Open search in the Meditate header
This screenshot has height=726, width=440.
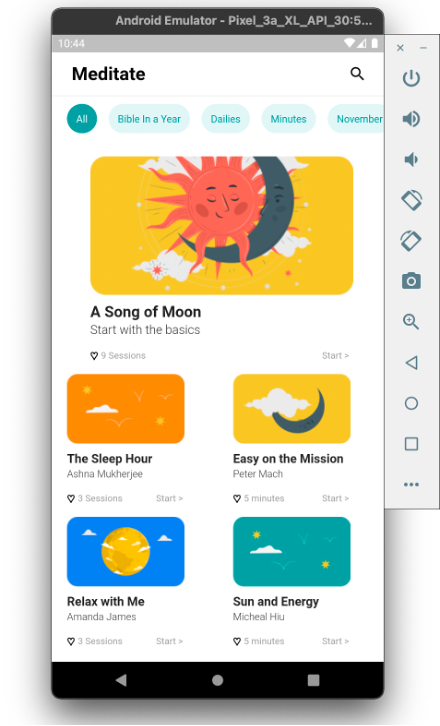[357, 74]
